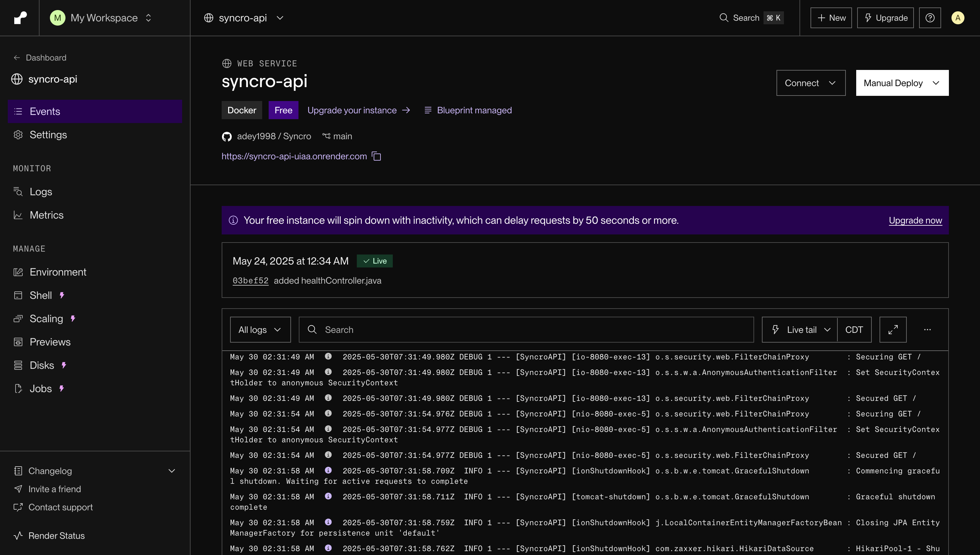Click the lightning bolt next to Jobs
This screenshot has width=980, height=555.
pyautogui.click(x=62, y=388)
